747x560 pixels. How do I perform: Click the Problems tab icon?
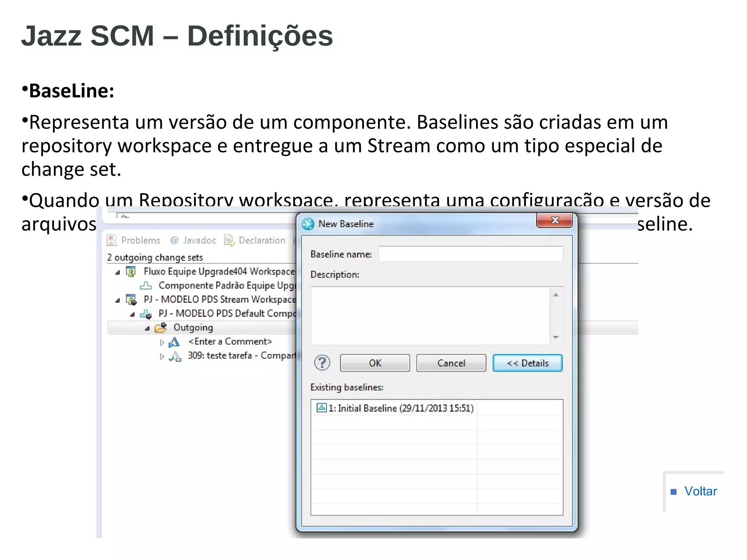[112, 240]
